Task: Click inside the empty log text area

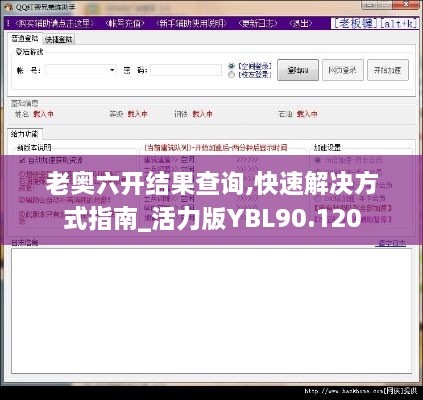Action: click(x=211, y=311)
